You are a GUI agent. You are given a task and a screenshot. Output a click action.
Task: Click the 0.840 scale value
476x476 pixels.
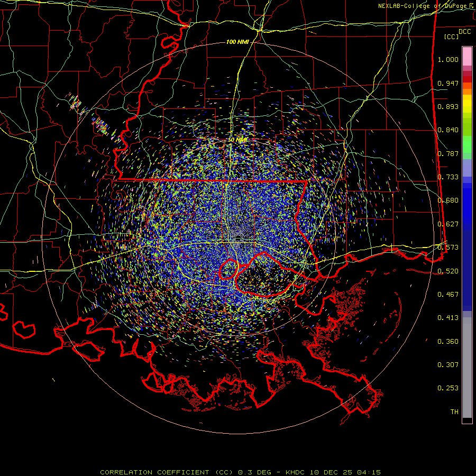click(448, 130)
